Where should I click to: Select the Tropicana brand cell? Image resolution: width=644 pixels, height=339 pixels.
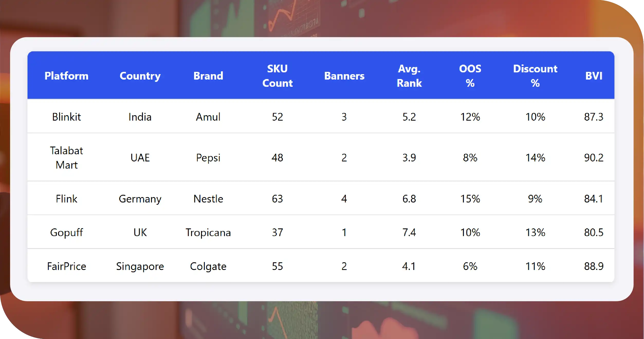208,233
